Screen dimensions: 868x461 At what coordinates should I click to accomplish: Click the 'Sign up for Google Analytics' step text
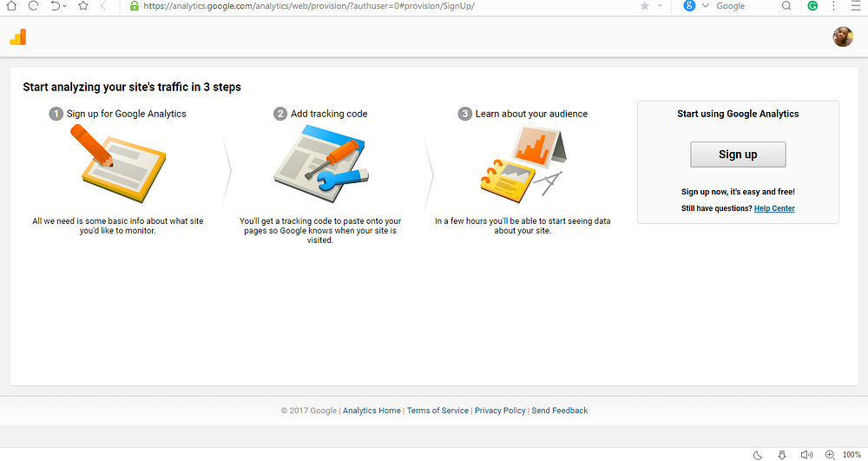126,114
